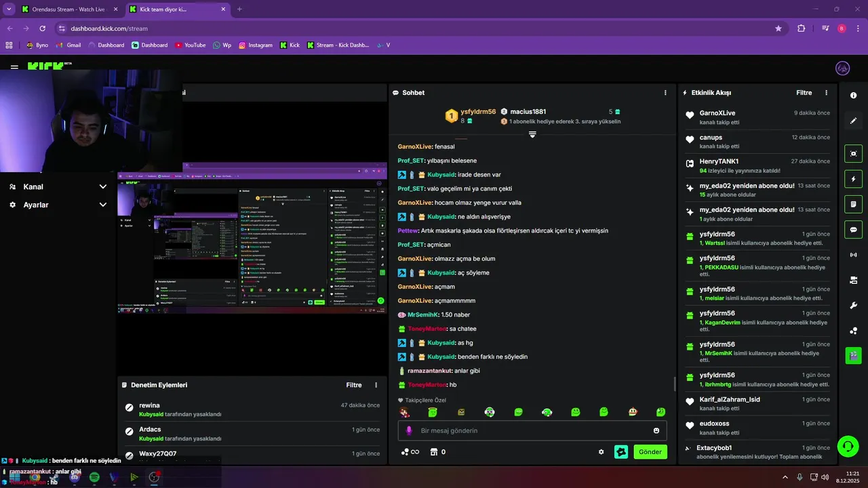Click the Bir mesaj gönderin input field
The image size is (868, 488).
tap(532, 430)
